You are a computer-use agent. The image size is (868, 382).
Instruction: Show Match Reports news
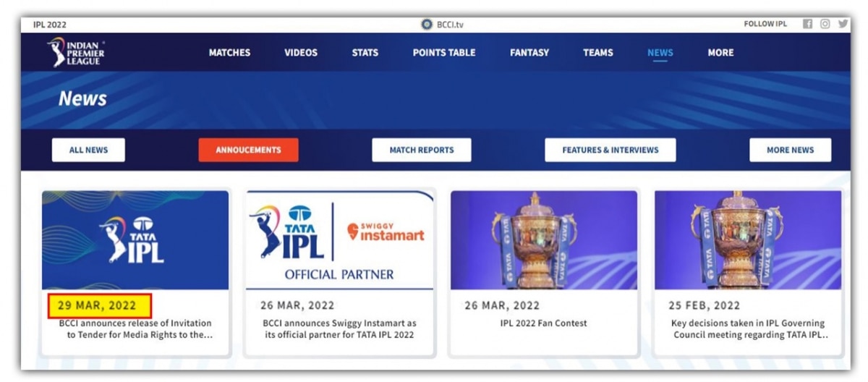pos(422,150)
